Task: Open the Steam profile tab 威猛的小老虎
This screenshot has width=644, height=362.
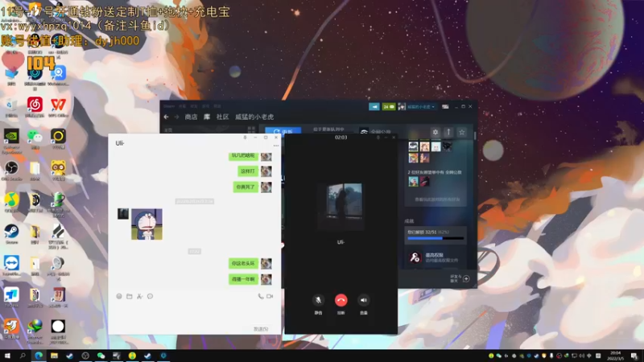Action: tap(254, 117)
